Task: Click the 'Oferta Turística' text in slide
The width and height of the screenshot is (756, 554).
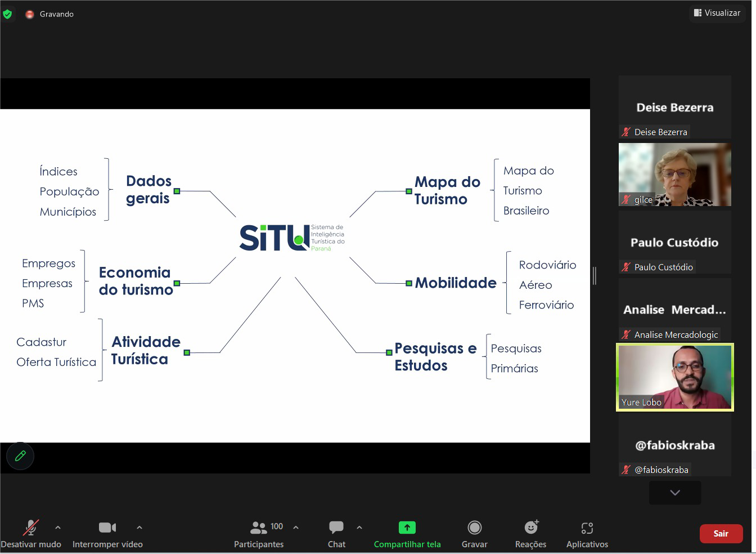Action: pyautogui.click(x=56, y=362)
